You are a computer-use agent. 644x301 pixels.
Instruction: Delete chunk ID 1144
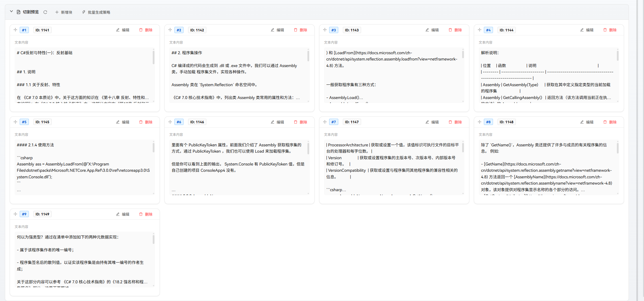(610, 30)
